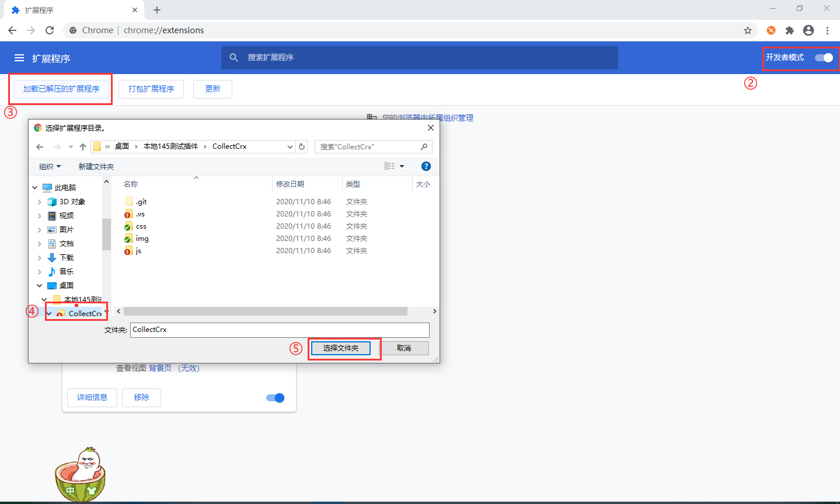The height and width of the screenshot is (504, 840).
Task: Open recent locations dropdown in dialog
Action: [71, 147]
